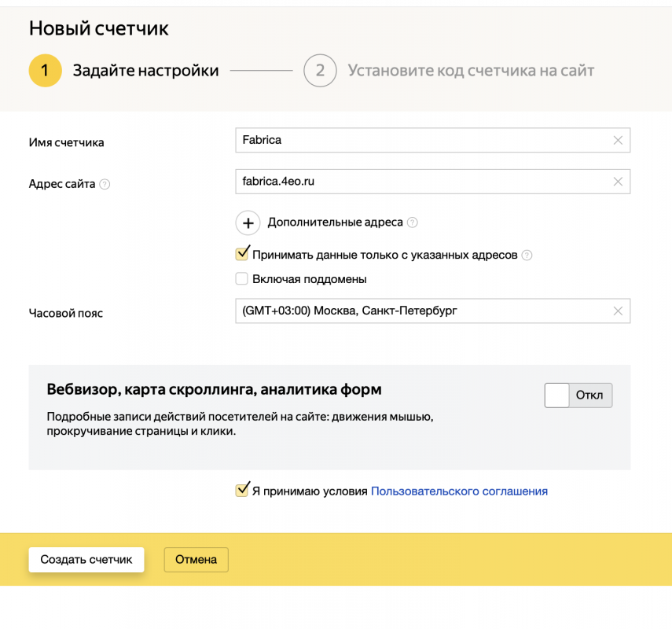This screenshot has width=672, height=629.
Task: Go to Установите код счетчика на сайт step
Action: (x=471, y=71)
